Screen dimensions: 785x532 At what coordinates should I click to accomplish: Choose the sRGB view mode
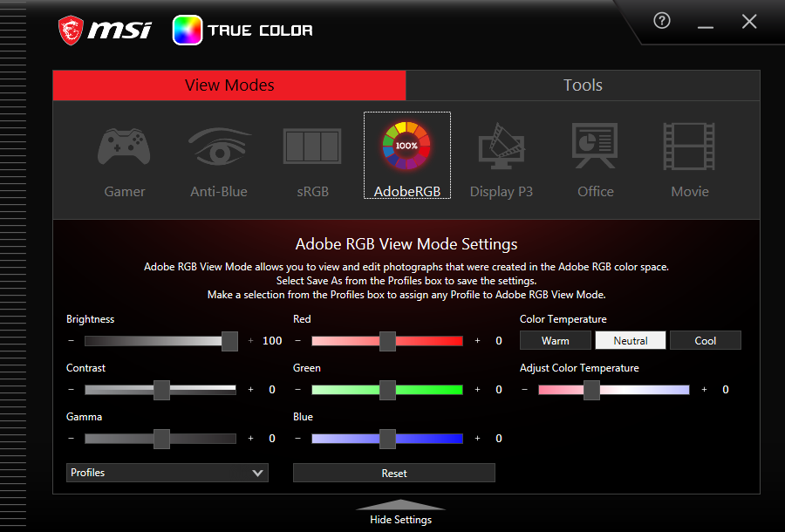312,147
